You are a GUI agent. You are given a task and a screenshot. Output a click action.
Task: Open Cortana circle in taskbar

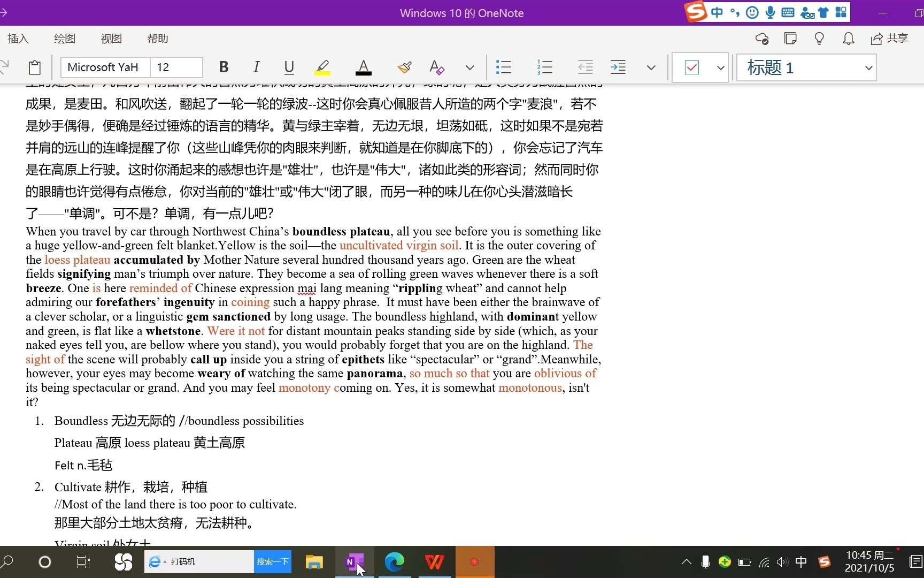click(x=45, y=562)
